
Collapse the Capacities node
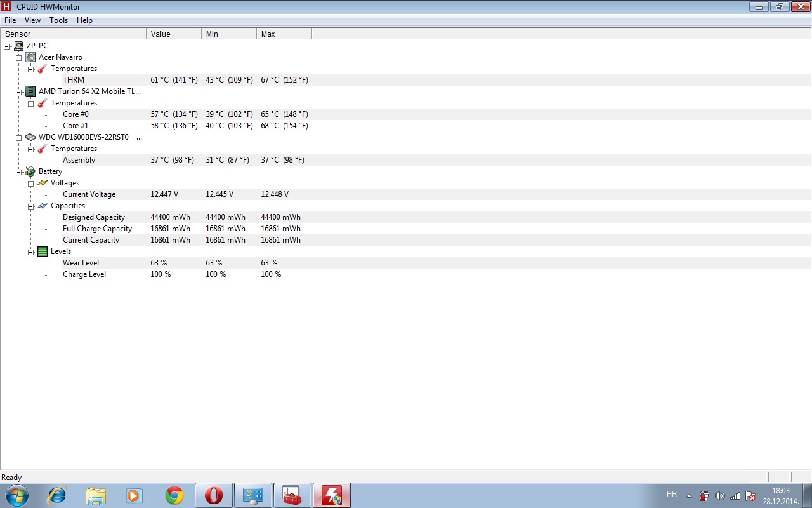(x=30, y=206)
